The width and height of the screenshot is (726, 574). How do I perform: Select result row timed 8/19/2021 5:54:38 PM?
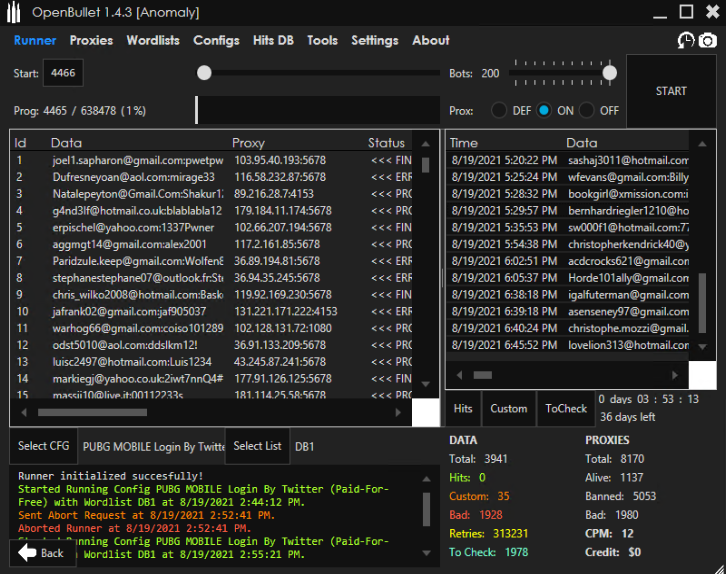pyautogui.click(x=568, y=244)
